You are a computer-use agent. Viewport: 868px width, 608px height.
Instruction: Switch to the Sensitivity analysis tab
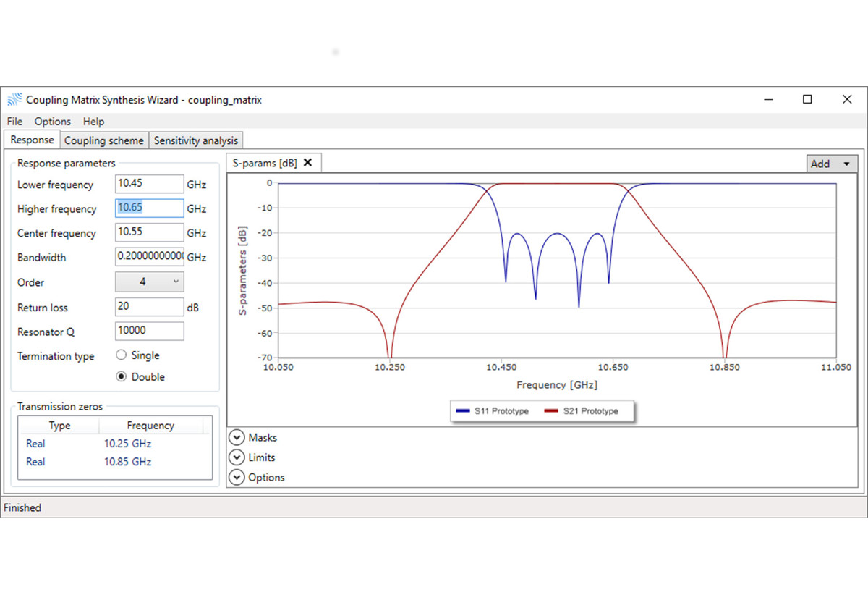tap(195, 140)
